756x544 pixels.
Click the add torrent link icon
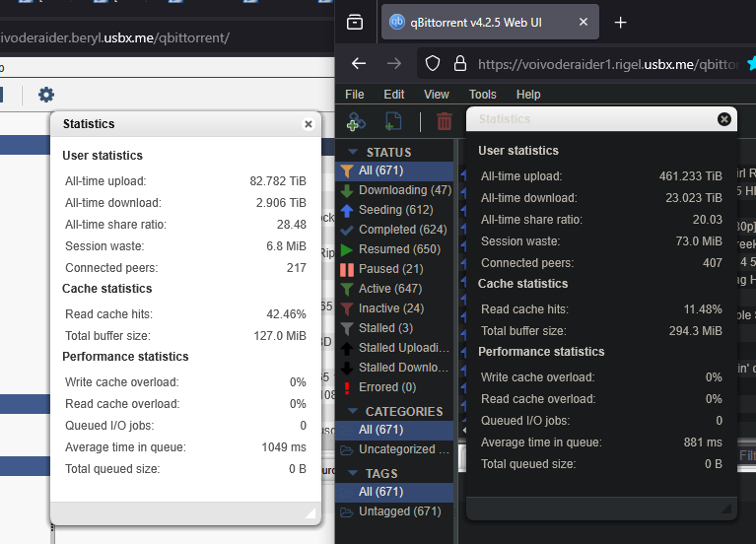click(356, 121)
